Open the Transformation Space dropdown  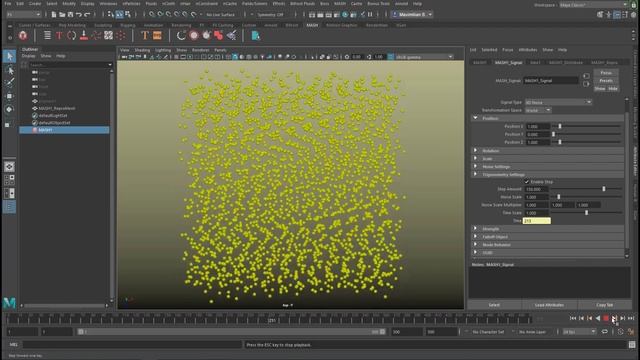538,110
